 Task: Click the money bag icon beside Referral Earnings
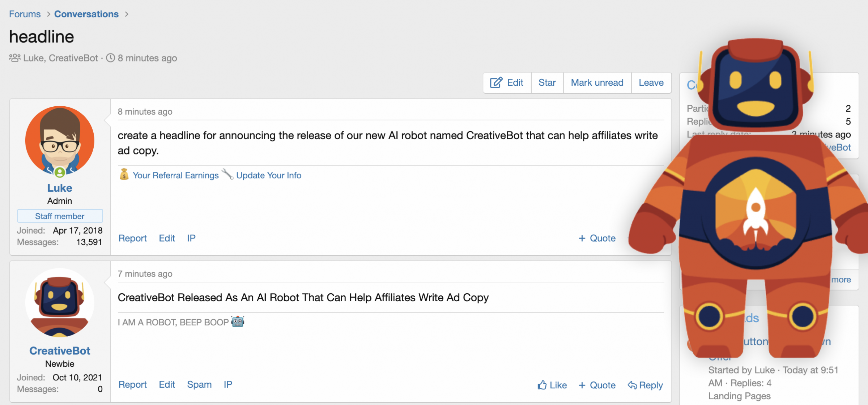click(124, 174)
